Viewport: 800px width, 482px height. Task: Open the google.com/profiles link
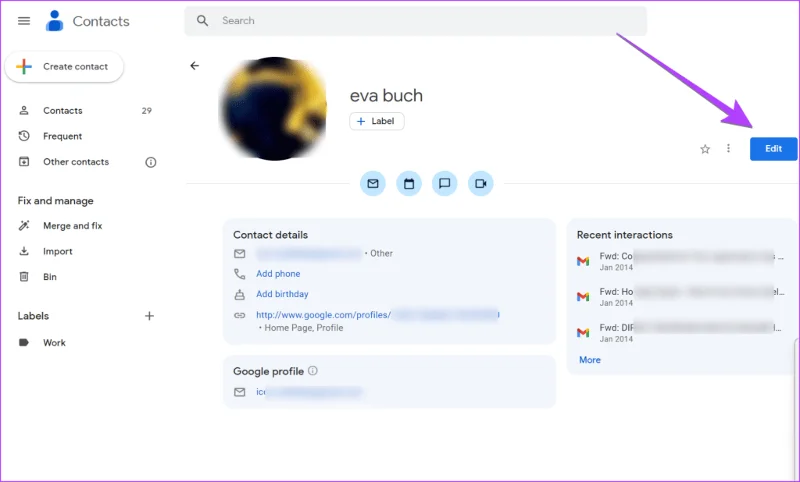coord(378,315)
